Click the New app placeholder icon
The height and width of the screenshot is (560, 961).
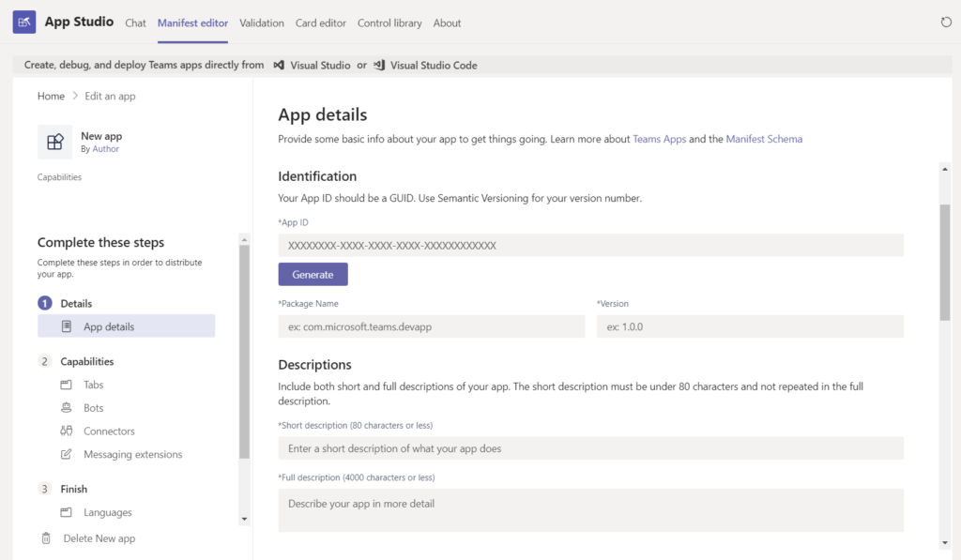(x=54, y=142)
